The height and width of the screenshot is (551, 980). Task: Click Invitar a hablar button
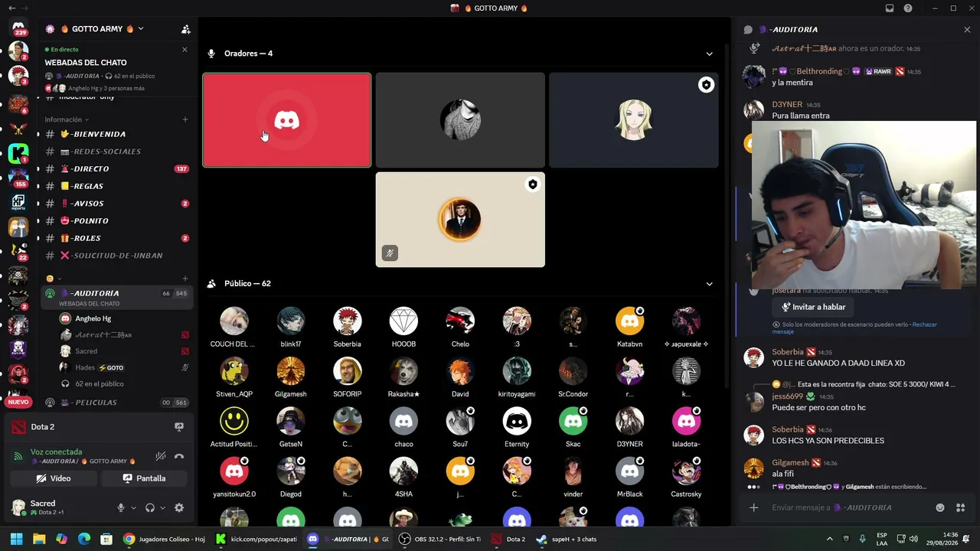coord(813,307)
